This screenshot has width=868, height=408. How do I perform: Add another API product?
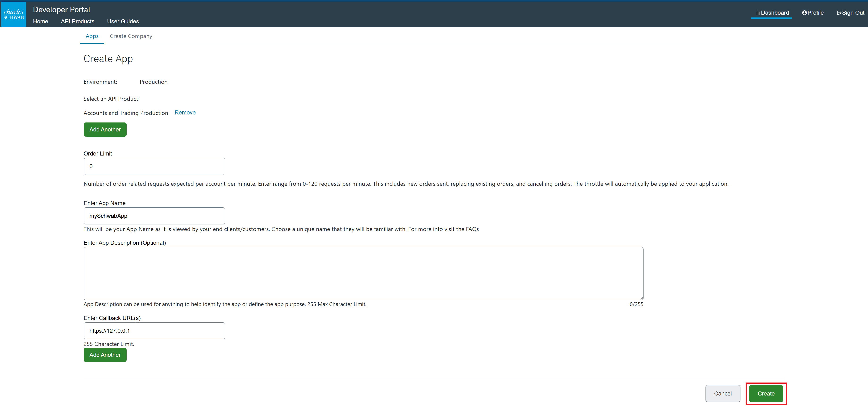tap(105, 130)
